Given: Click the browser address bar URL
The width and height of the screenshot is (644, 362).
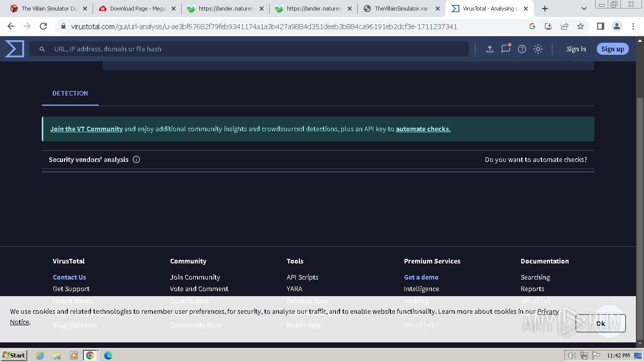Looking at the screenshot, I should pyautogui.click(x=264, y=26).
